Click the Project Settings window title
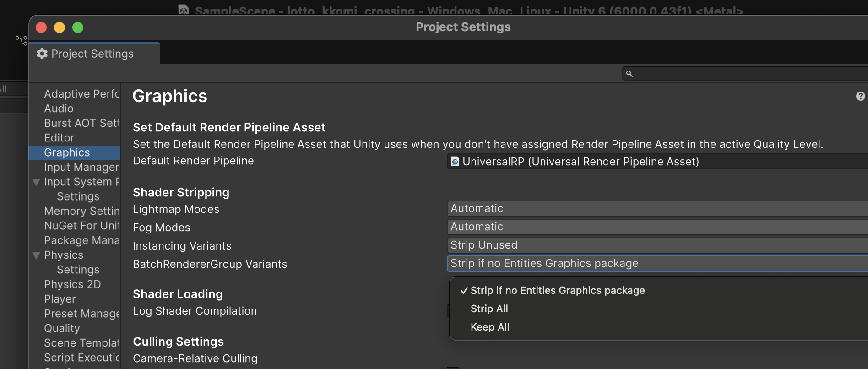 point(463,27)
